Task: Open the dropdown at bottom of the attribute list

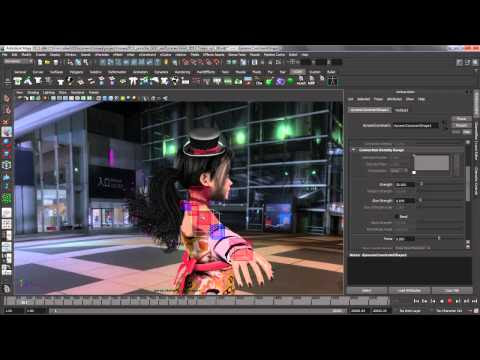Action: click(412, 248)
